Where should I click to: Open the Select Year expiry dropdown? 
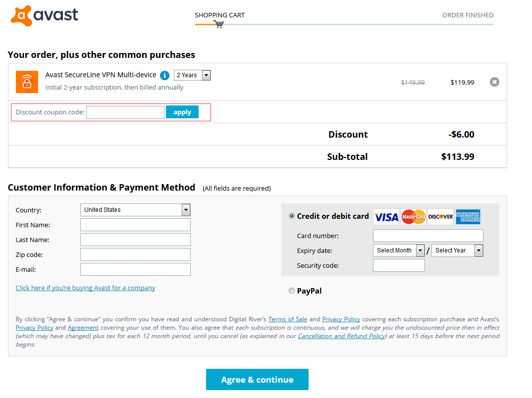click(457, 250)
